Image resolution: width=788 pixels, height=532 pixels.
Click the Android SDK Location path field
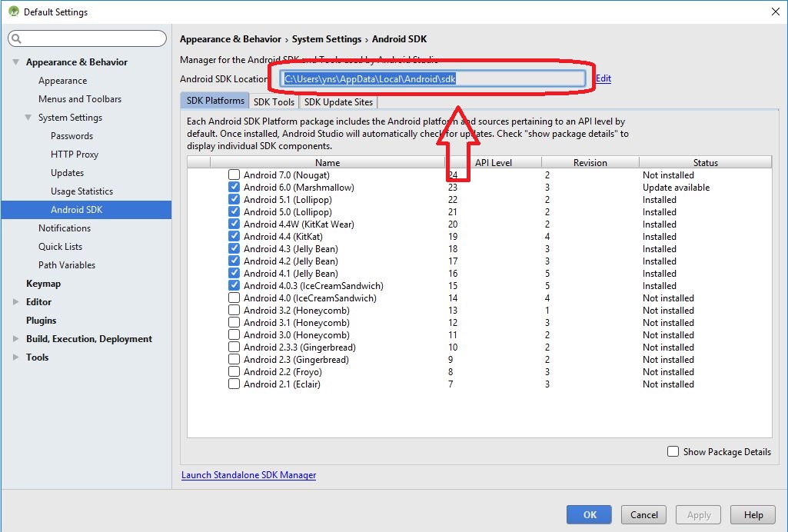point(433,79)
